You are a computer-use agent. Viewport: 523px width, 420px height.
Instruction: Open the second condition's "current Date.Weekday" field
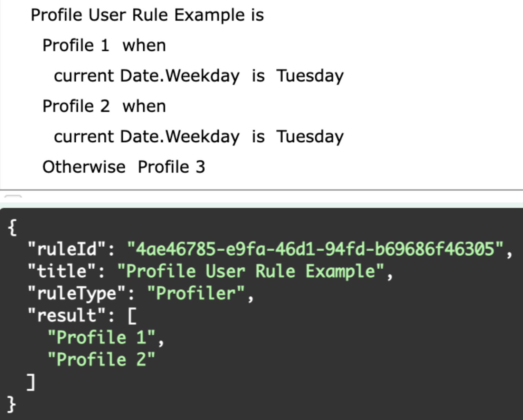coord(146,137)
